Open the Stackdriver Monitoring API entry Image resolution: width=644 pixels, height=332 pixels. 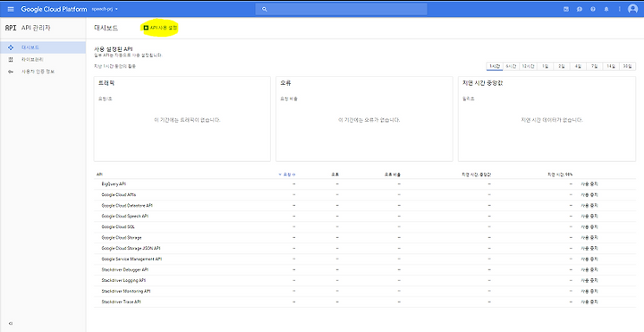(x=126, y=291)
